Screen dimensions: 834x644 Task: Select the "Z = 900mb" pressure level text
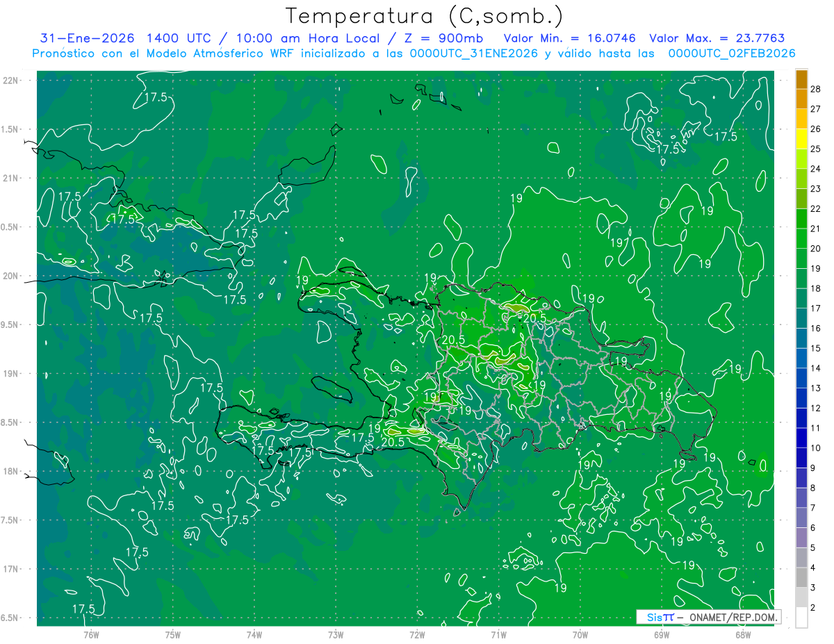(442, 38)
